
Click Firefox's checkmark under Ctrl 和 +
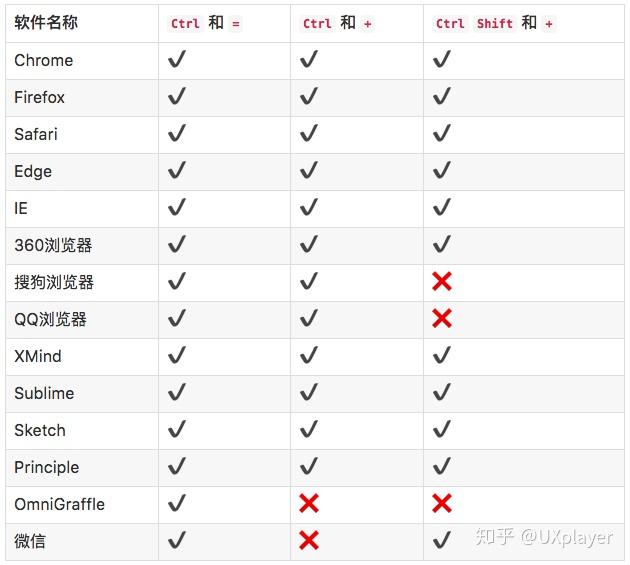[x=309, y=96]
